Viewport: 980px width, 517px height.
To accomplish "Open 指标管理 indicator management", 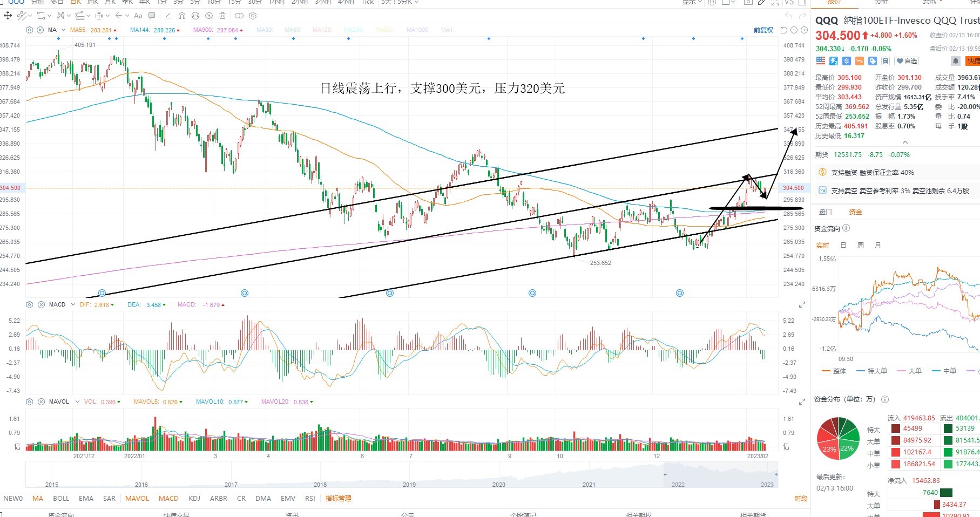I will click(x=339, y=499).
